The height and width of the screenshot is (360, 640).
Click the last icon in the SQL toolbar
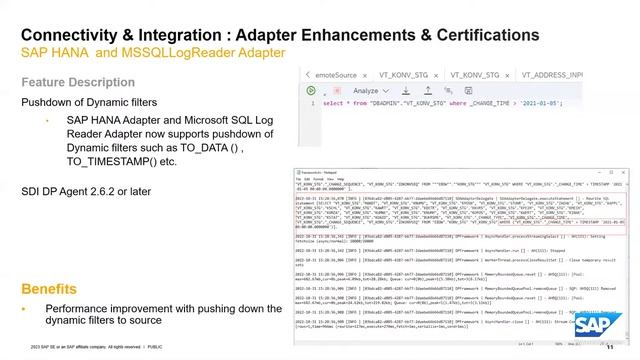click(x=469, y=91)
